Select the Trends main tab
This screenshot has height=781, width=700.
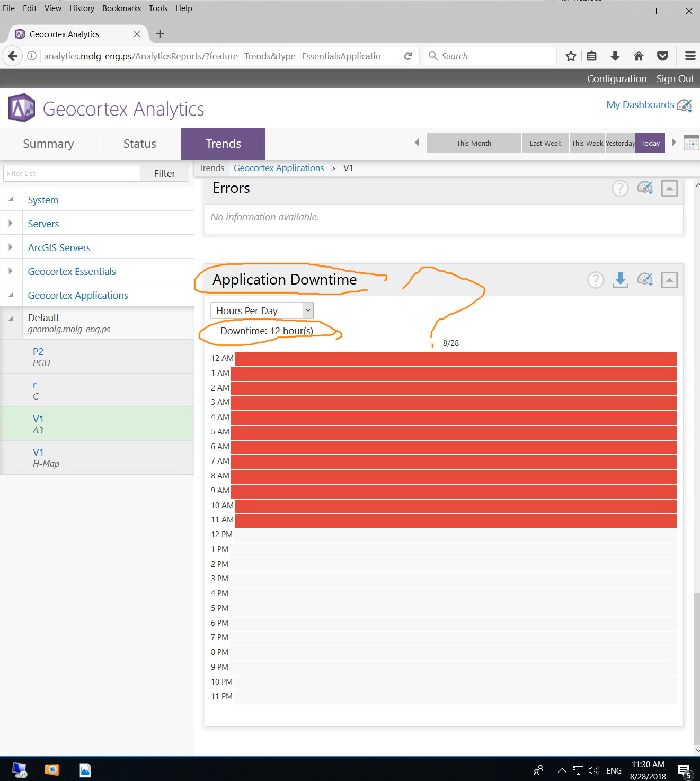coord(223,144)
